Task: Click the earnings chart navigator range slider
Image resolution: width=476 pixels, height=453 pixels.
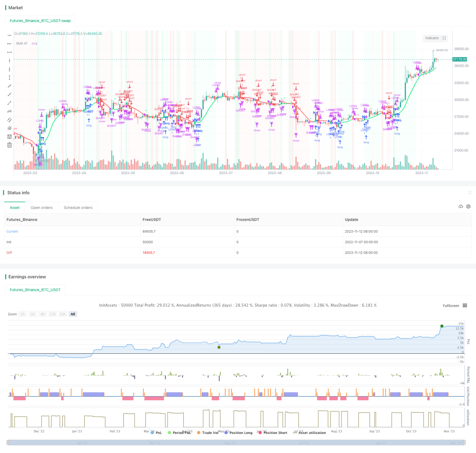Action: pyautogui.click(x=236, y=443)
